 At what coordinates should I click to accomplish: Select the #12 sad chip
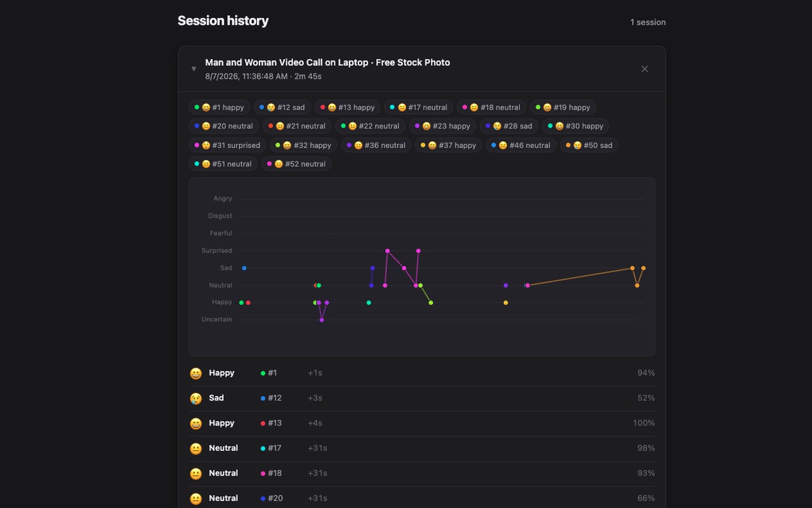282,107
